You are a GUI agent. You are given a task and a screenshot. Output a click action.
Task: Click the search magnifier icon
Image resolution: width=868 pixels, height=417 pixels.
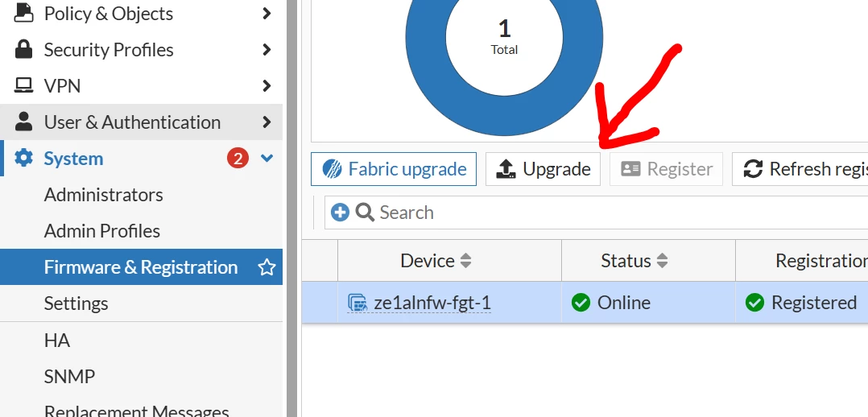[365, 212]
